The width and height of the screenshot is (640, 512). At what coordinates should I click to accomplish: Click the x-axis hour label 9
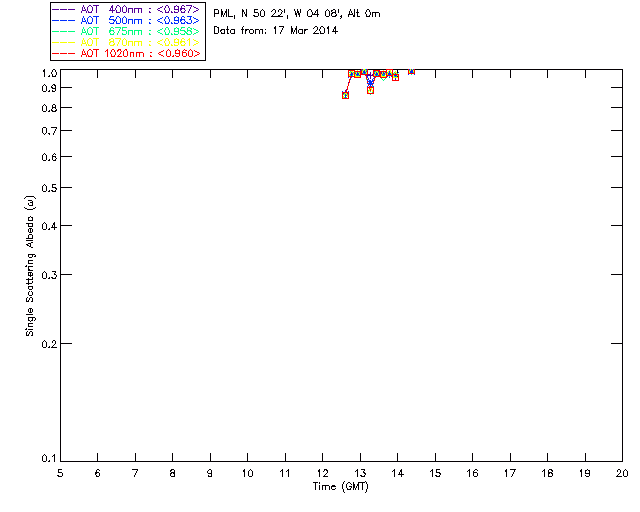[210, 473]
